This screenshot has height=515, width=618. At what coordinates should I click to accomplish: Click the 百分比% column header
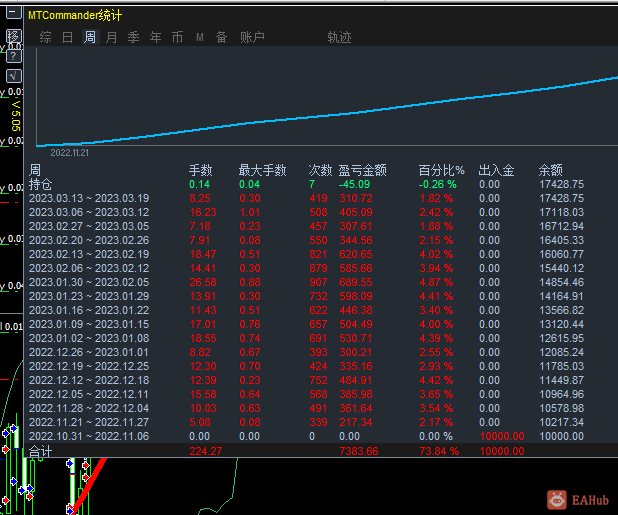point(441,170)
